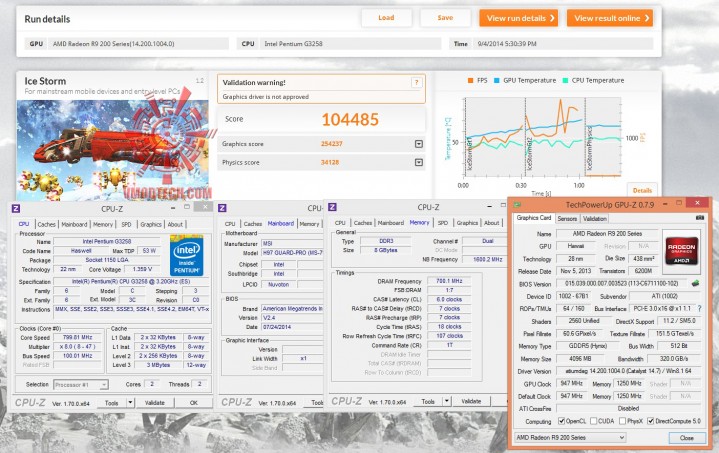Click the Memory tab in the first CPU-Z window

coord(103,224)
